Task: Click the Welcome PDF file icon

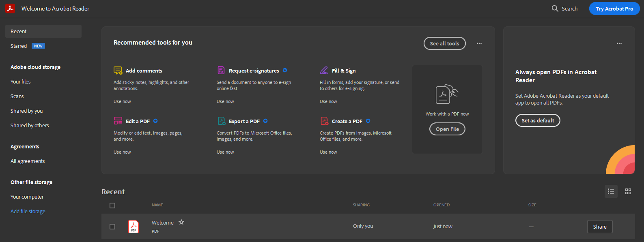Action: click(x=133, y=227)
